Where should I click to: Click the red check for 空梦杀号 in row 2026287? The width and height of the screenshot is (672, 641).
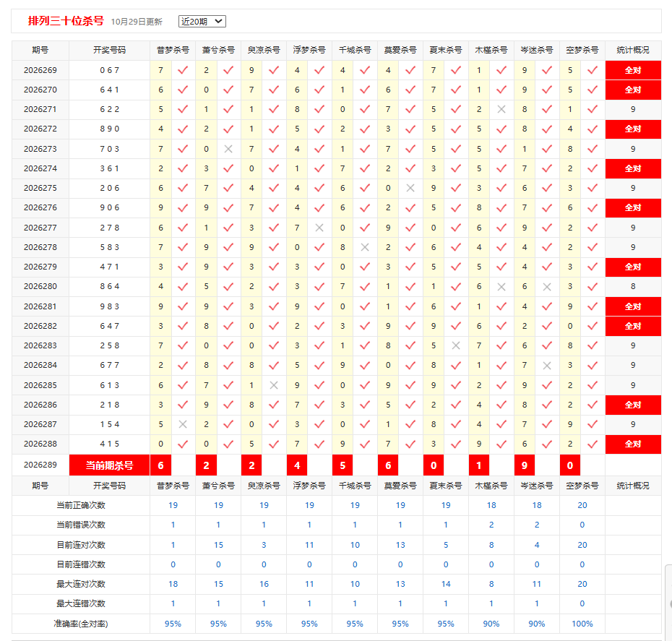point(593,424)
